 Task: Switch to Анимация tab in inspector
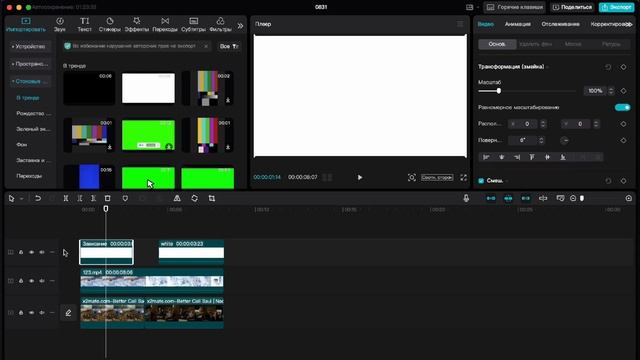[518, 24]
